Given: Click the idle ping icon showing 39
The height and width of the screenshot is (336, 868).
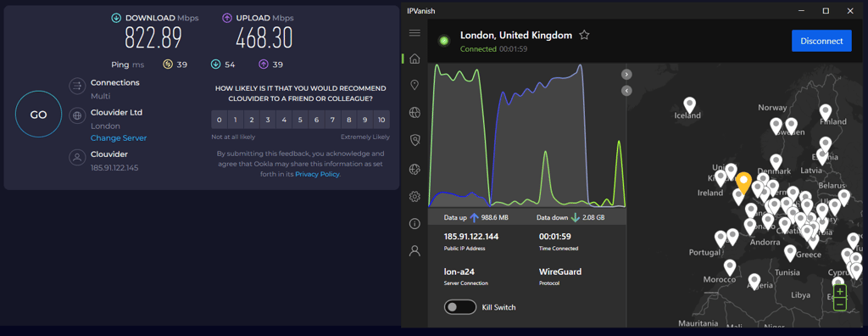Looking at the screenshot, I should point(168,64).
